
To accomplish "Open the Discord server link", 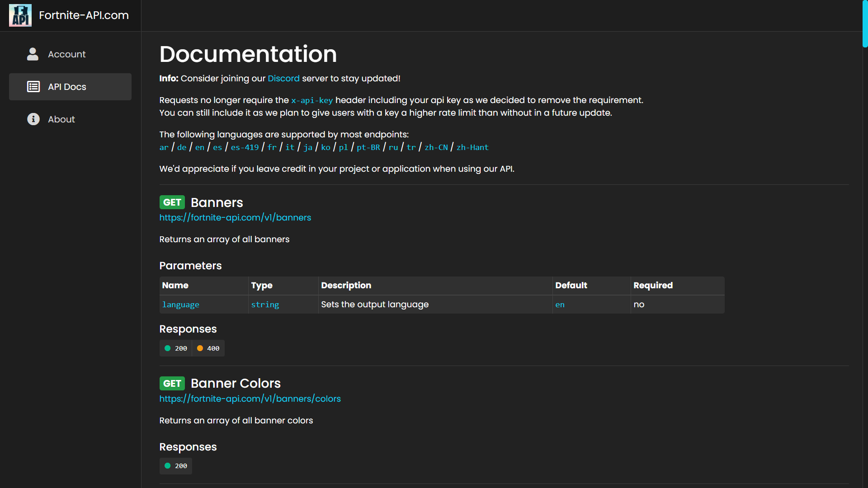I will pyautogui.click(x=284, y=78).
